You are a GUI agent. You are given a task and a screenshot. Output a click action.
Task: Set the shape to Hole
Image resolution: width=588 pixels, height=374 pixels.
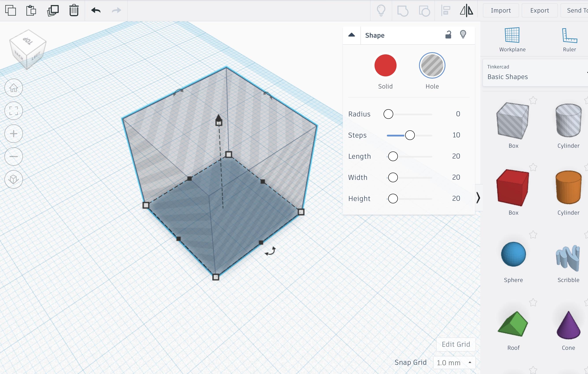(432, 65)
